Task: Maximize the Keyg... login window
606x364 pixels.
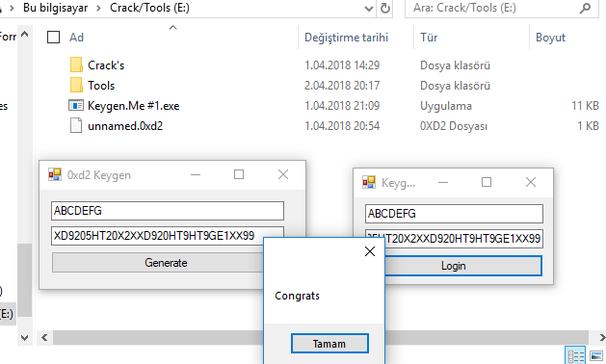Action: (487, 182)
